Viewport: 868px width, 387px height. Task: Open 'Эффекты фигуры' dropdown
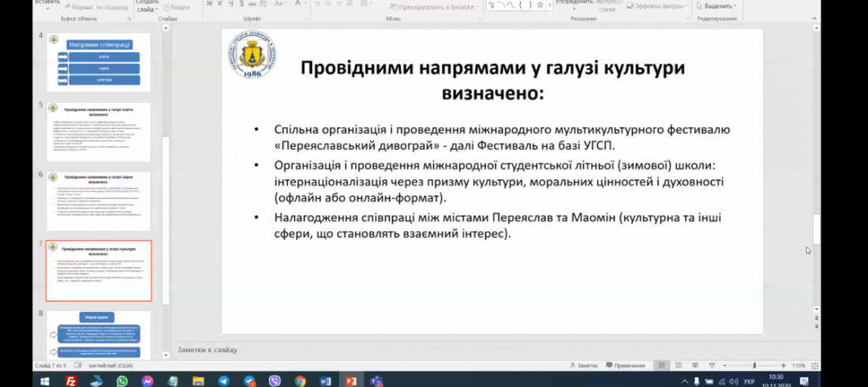click(657, 6)
